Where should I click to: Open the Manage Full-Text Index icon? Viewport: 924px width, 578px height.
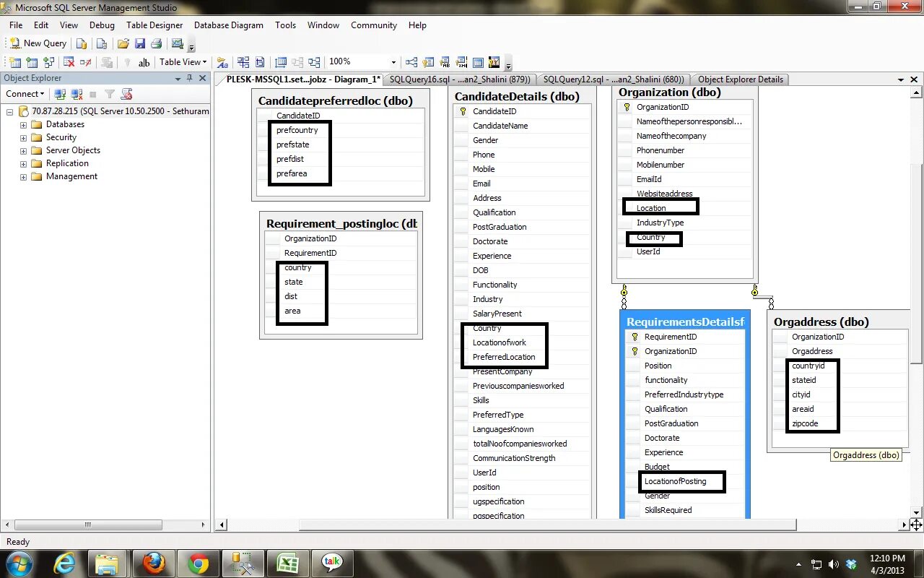[x=445, y=62]
